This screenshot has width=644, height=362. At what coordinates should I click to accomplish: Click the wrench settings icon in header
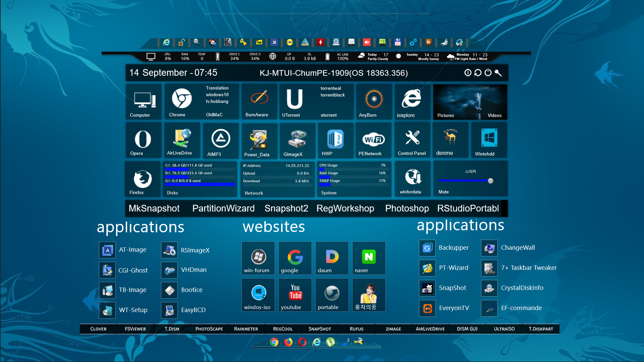[x=498, y=73]
